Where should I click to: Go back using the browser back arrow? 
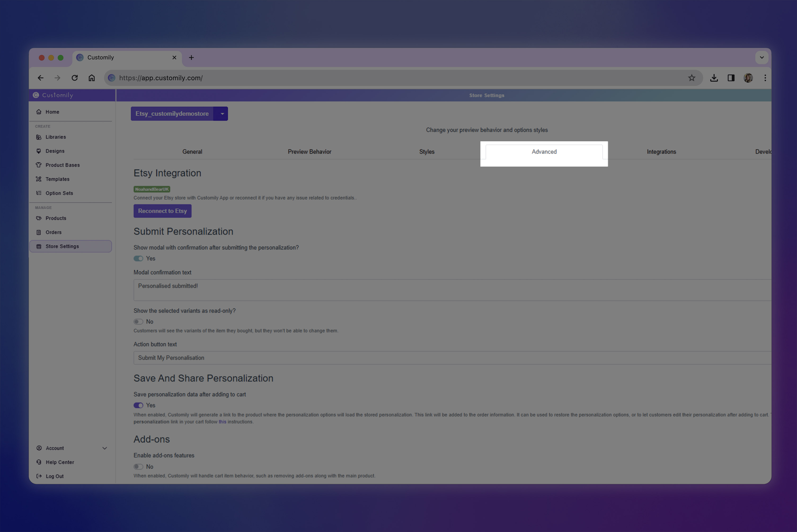point(41,78)
